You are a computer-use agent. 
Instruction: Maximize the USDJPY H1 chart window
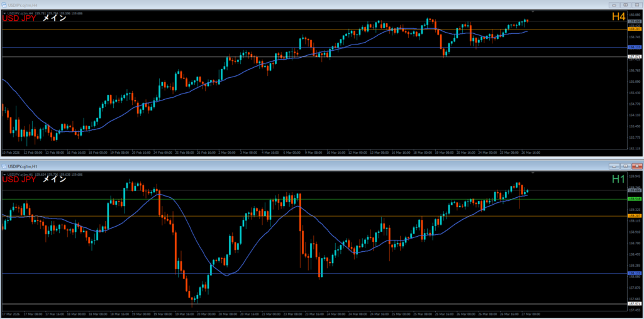625,166
